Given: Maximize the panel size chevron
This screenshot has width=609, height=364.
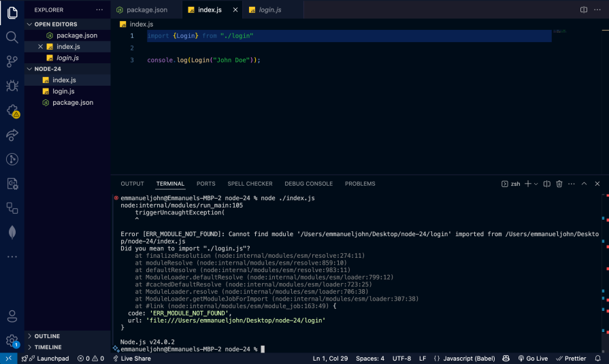Looking at the screenshot, I should (584, 184).
